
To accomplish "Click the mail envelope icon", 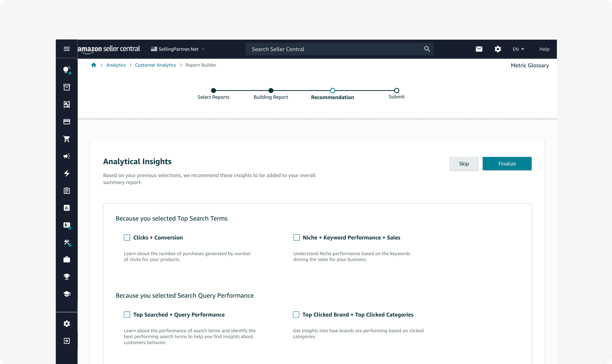I will pyautogui.click(x=479, y=49).
